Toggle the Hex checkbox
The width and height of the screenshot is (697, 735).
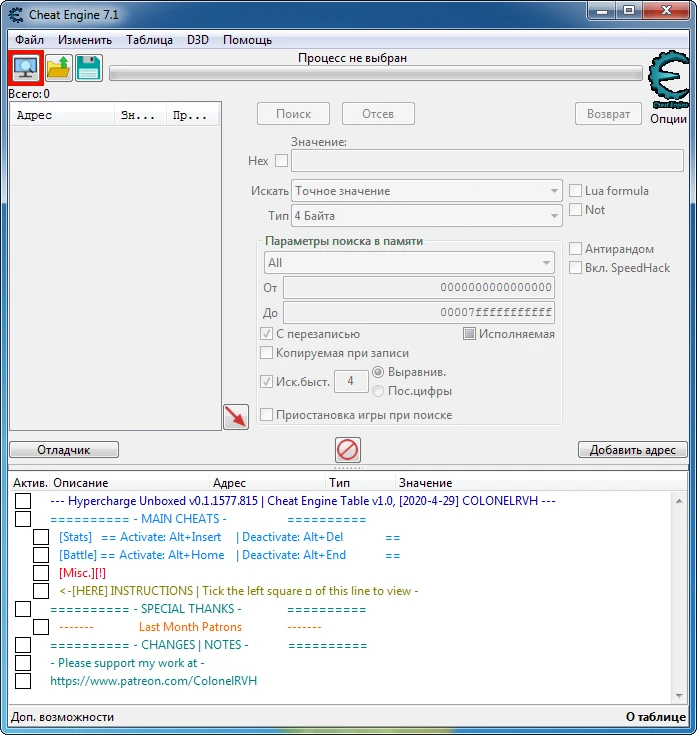281,161
